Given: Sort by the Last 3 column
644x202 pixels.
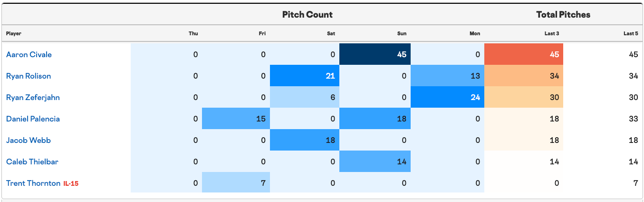Looking at the screenshot, I should click(x=552, y=34).
